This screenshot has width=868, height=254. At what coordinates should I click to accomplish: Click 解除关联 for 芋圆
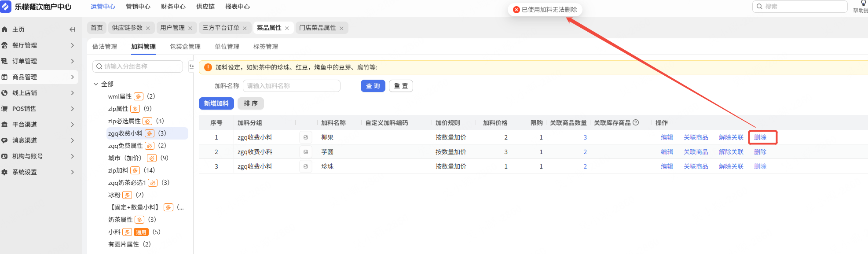pyautogui.click(x=731, y=152)
